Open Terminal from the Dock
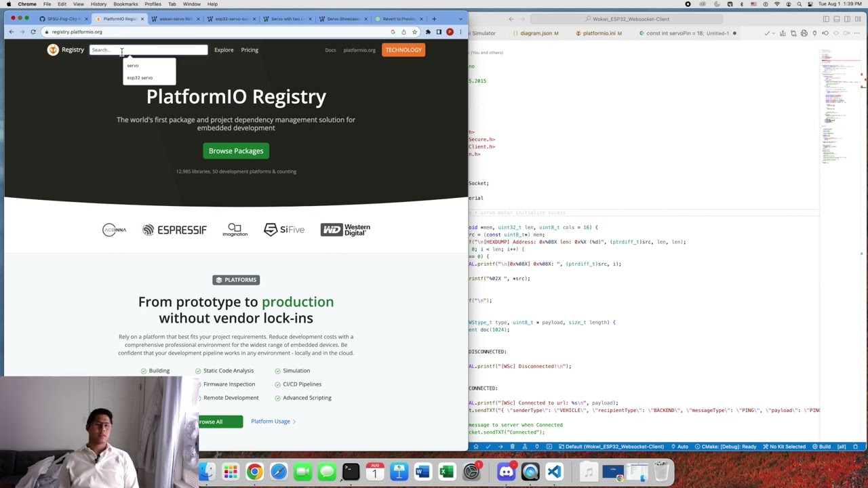The height and width of the screenshot is (488, 868). tap(351, 472)
